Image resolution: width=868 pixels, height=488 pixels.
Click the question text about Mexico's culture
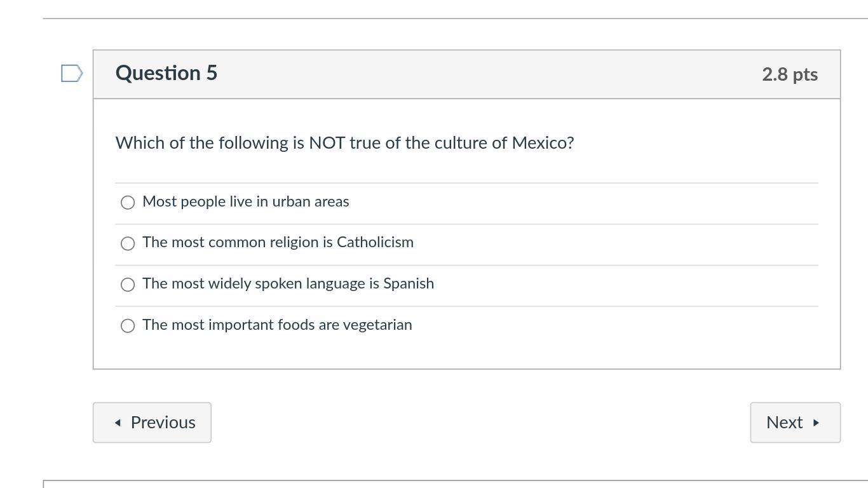tap(344, 143)
